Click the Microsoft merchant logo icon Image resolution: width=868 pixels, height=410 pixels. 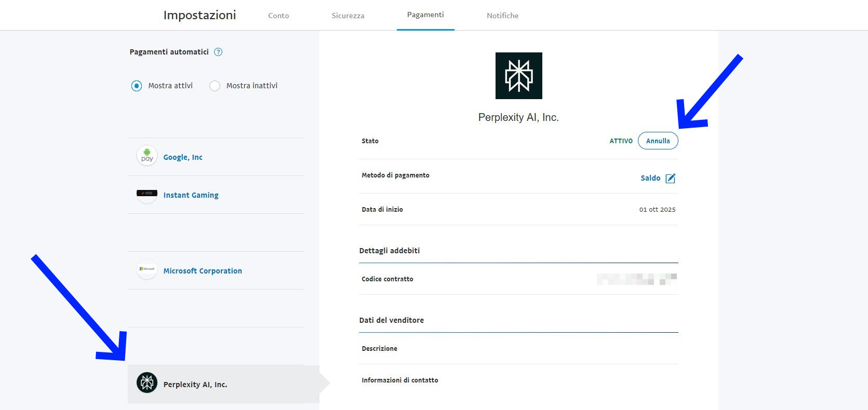147,269
